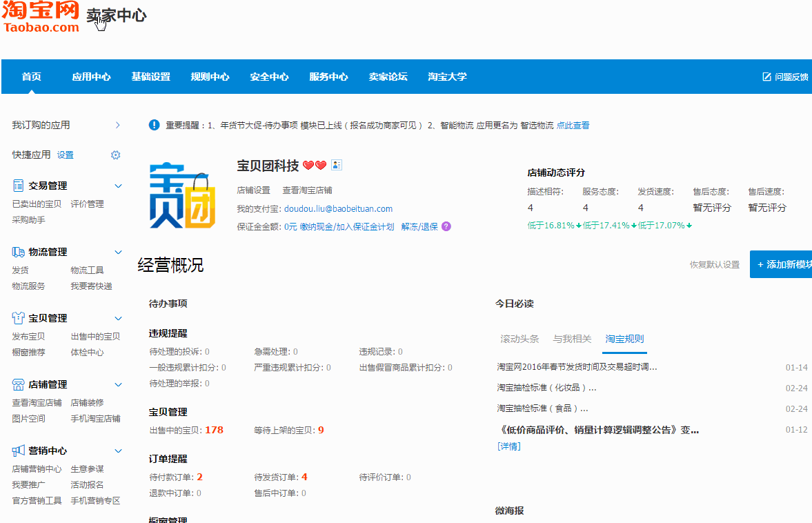Go to the 首页 nav tab
Screen dimensions: 812x523
32,77
